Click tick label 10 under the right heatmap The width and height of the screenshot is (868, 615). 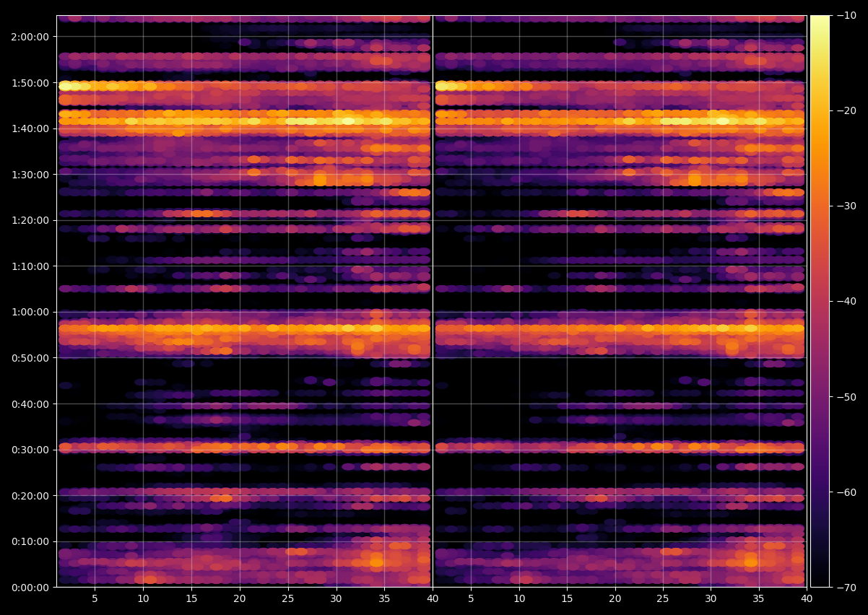coord(518,599)
